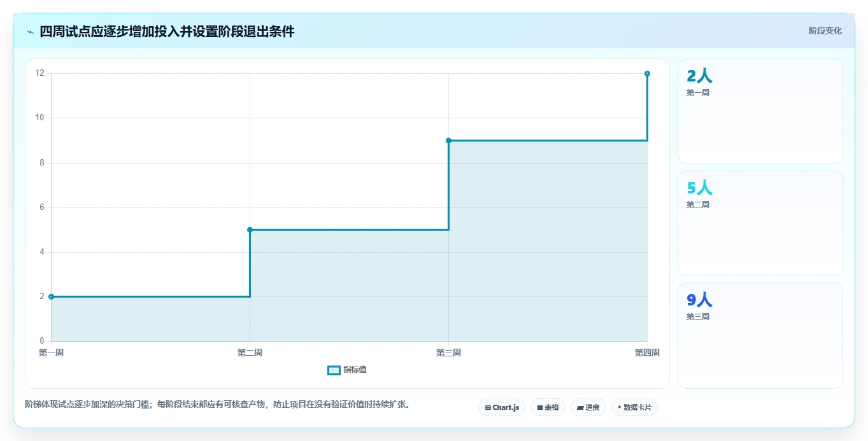The width and height of the screenshot is (868, 441).
Task: Toggle the 指标值 legend item
Action: pos(347,370)
